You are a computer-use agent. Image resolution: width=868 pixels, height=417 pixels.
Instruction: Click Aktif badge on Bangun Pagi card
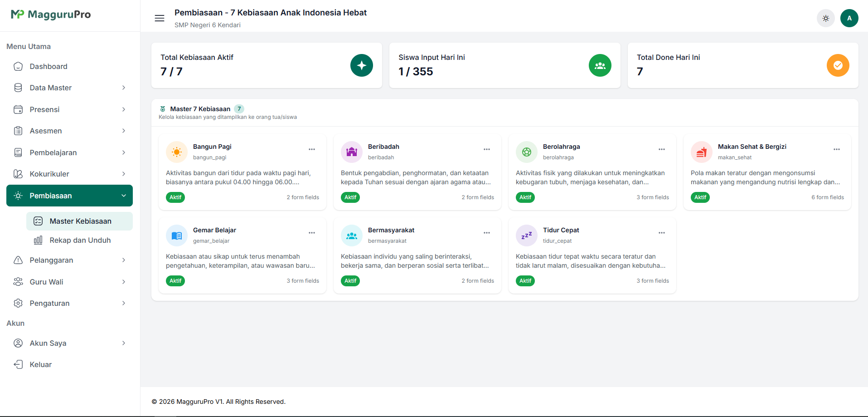pyautogui.click(x=175, y=197)
